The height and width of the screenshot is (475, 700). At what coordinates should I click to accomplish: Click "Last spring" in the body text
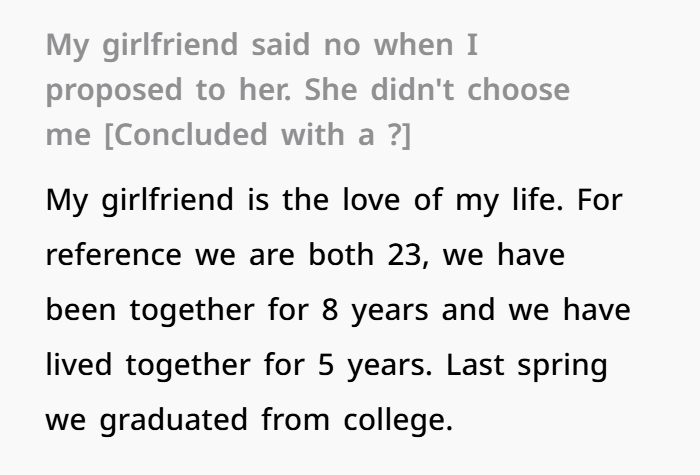(527, 365)
